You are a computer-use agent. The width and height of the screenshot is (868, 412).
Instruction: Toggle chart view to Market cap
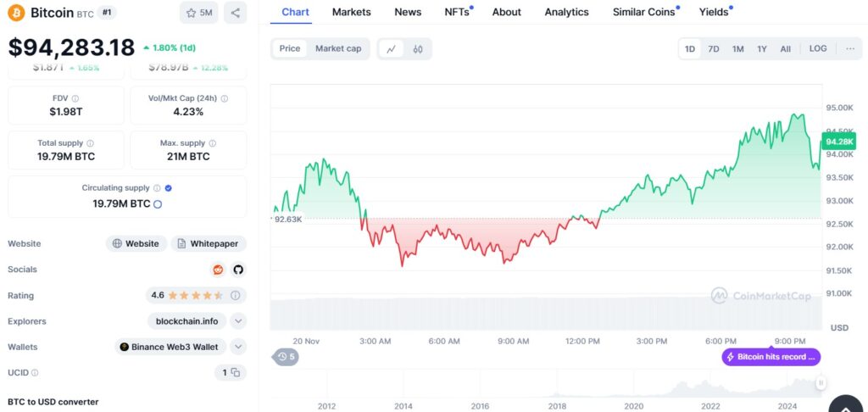tap(338, 48)
